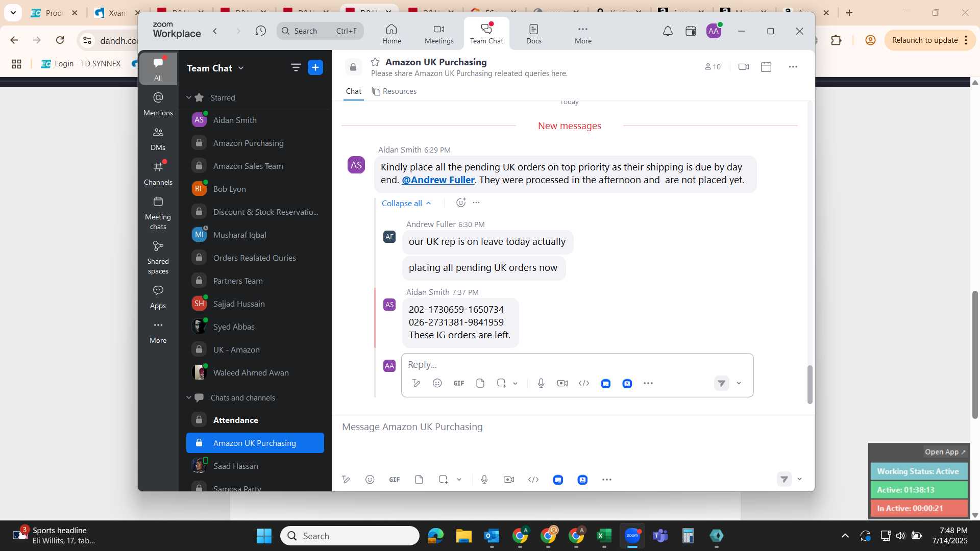Open Amazon Sales Team channel
Image resolution: width=980 pixels, height=551 pixels.
coord(255,166)
